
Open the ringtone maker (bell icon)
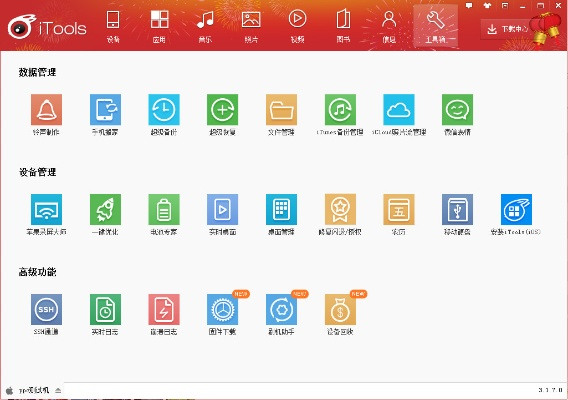click(x=46, y=110)
